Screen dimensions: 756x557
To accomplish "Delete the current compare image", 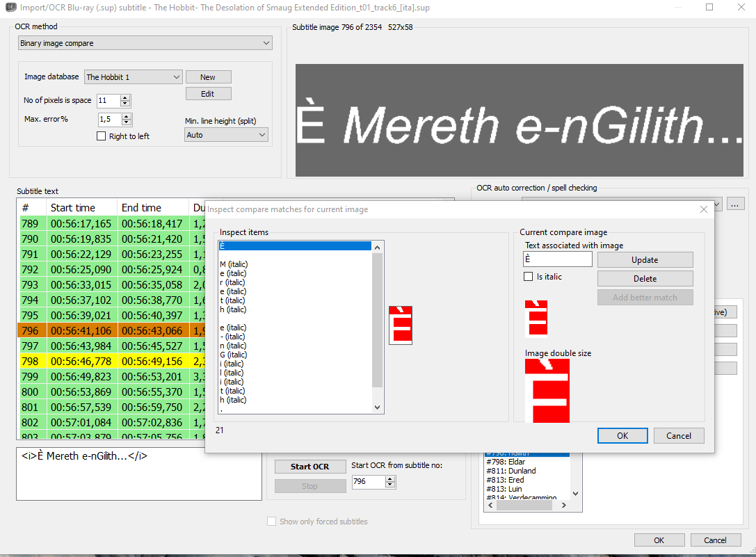I will tap(645, 278).
